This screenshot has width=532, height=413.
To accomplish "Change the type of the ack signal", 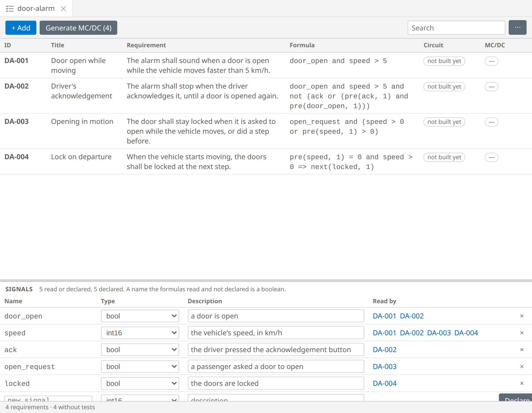I will pyautogui.click(x=140, y=350).
